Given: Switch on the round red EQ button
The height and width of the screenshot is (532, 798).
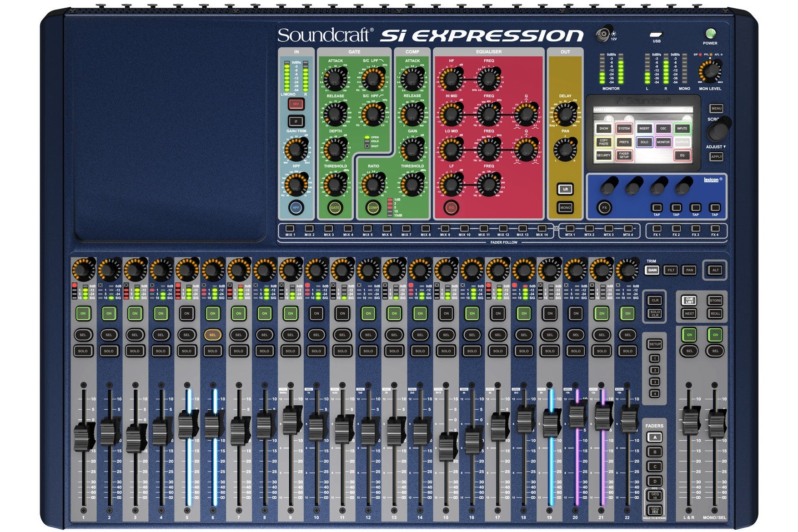Looking at the screenshot, I should point(452,208).
